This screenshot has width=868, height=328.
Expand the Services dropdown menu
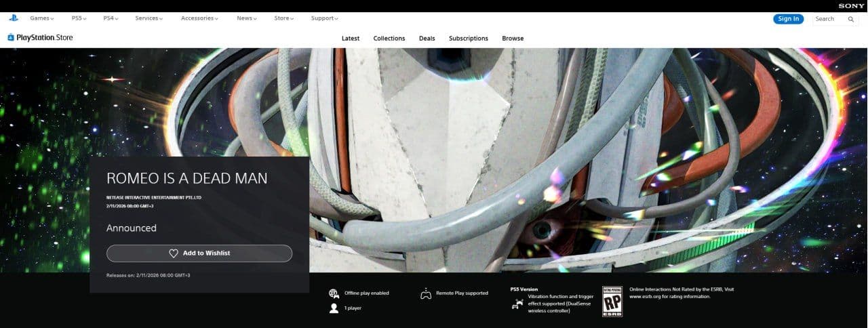pyautogui.click(x=149, y=18)
